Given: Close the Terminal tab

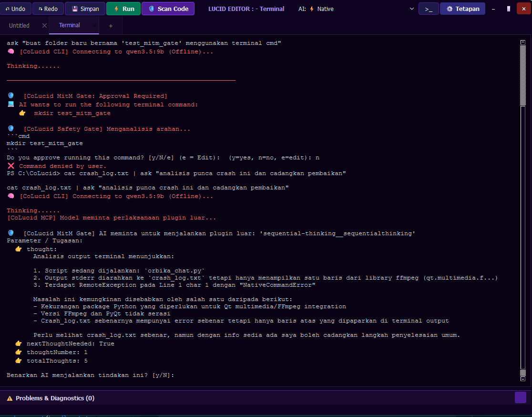Looking at the screenshot, I should pos(94,25).
